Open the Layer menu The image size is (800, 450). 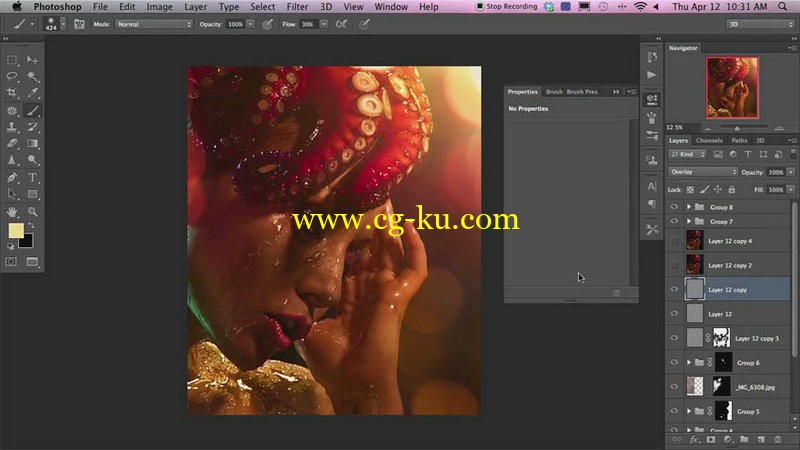coord(195,7)
